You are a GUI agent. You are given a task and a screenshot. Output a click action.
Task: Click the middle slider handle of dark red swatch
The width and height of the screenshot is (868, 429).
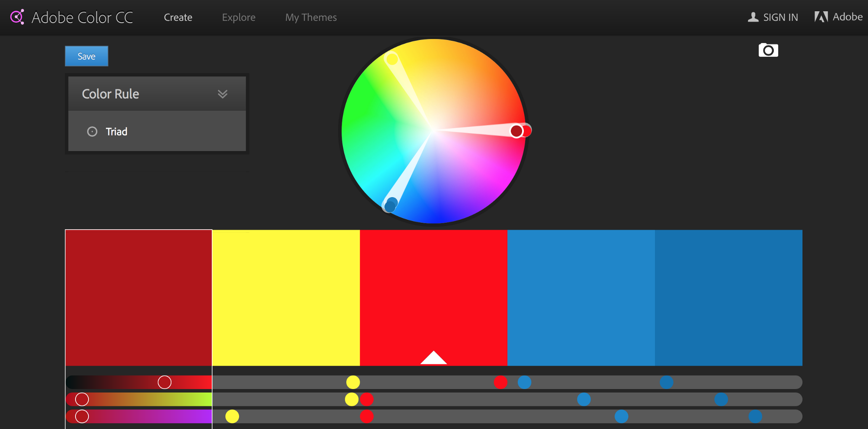82,399
